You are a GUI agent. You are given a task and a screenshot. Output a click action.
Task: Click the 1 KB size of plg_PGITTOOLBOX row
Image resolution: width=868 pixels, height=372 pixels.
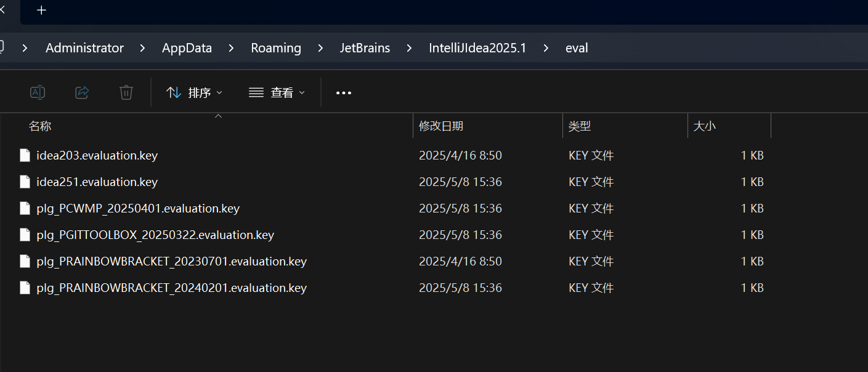click(752, 235)
